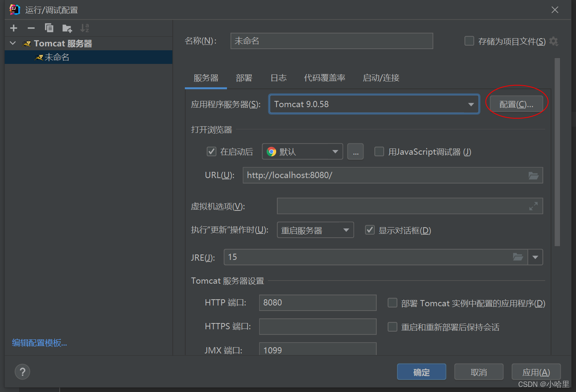The height and width of the screenshot is (392, 576).
Task: Click the gear icon next to Store as project file
Action: tap(553, 41)
